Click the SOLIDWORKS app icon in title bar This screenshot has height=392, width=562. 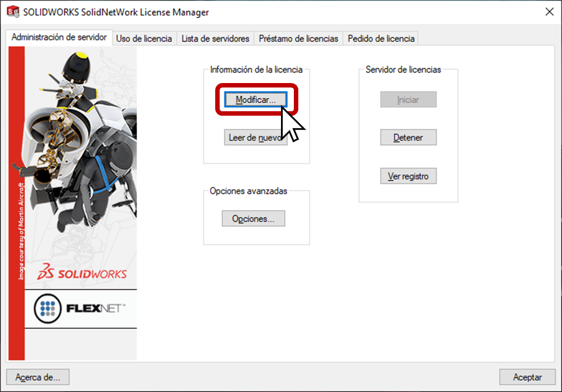[x=13, y=11]
